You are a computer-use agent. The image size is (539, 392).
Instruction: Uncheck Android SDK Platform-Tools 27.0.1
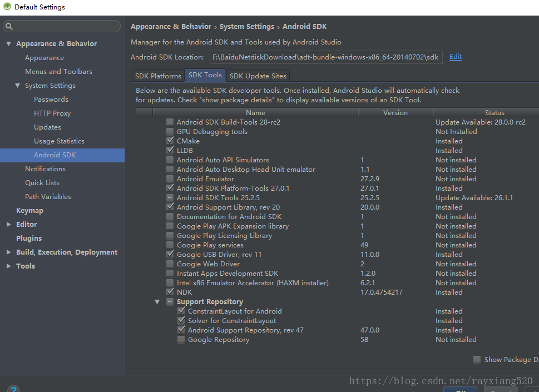coord(170,188)
